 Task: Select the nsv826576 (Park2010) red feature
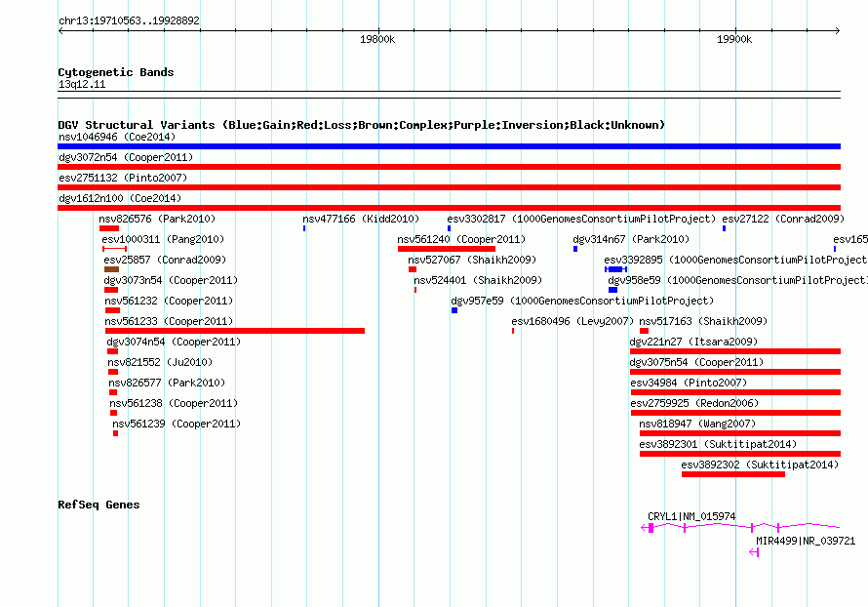109,228
